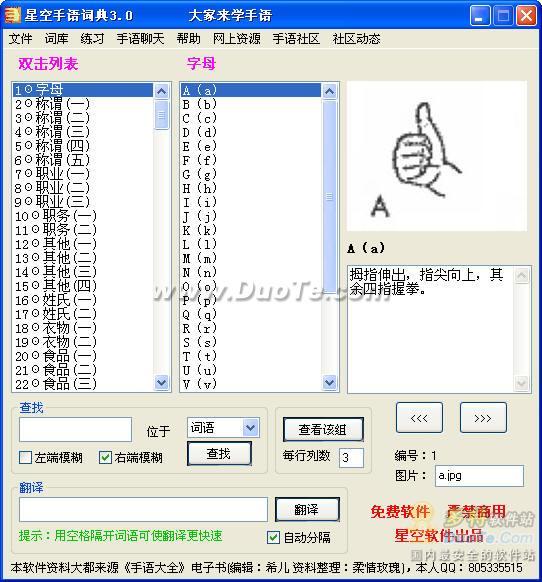Go to previous entry with <<< button

point(419,418)
